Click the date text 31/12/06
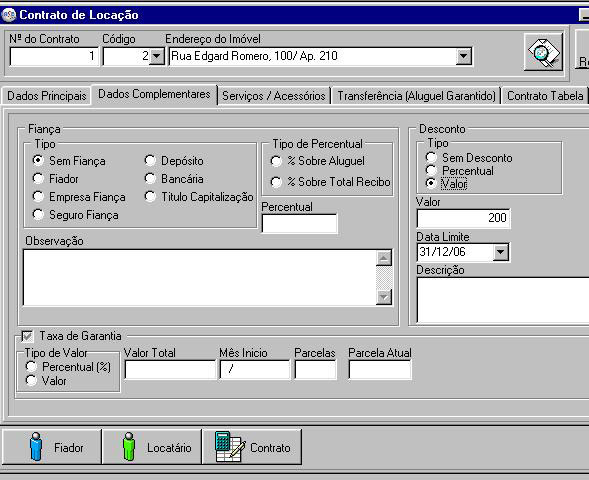Viewport: 589px width, 480px height. (x=442, y=251)
